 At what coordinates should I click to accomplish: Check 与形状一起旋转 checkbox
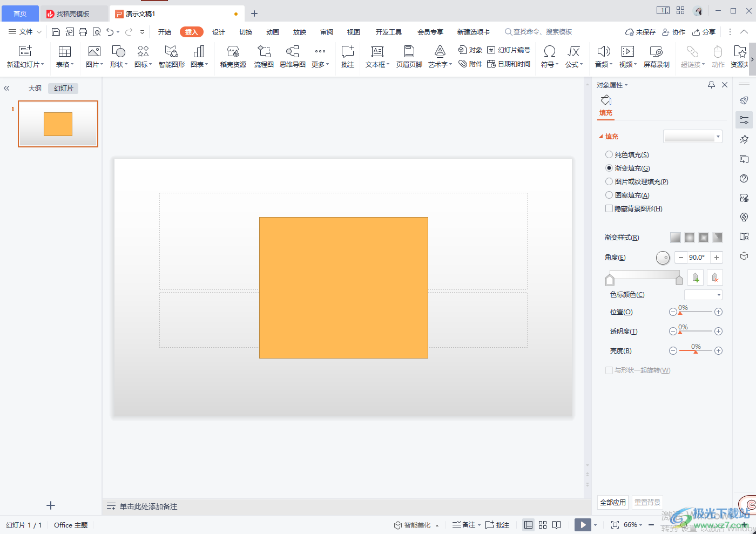click(x=609, y=370)
